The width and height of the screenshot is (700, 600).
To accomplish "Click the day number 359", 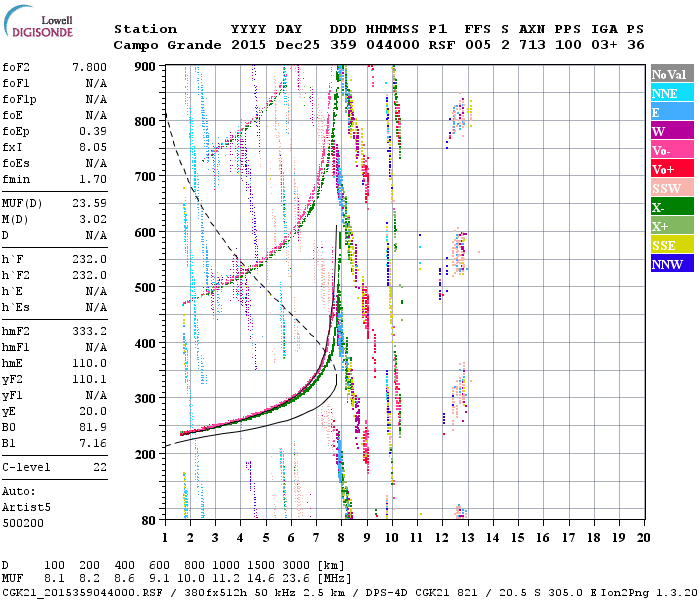I will [343, 45].
